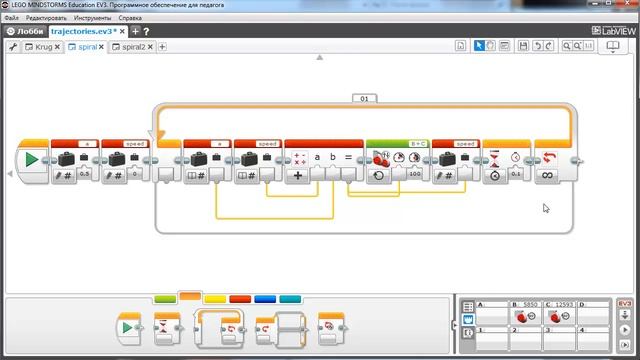
Task: Zoom in the canvas
Action: click(x=578, y=46)
